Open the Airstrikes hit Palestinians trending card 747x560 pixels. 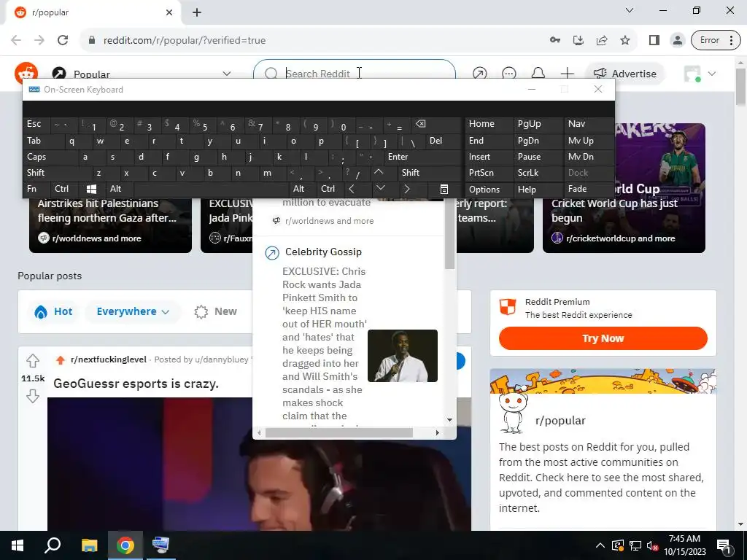coord(111,225)
